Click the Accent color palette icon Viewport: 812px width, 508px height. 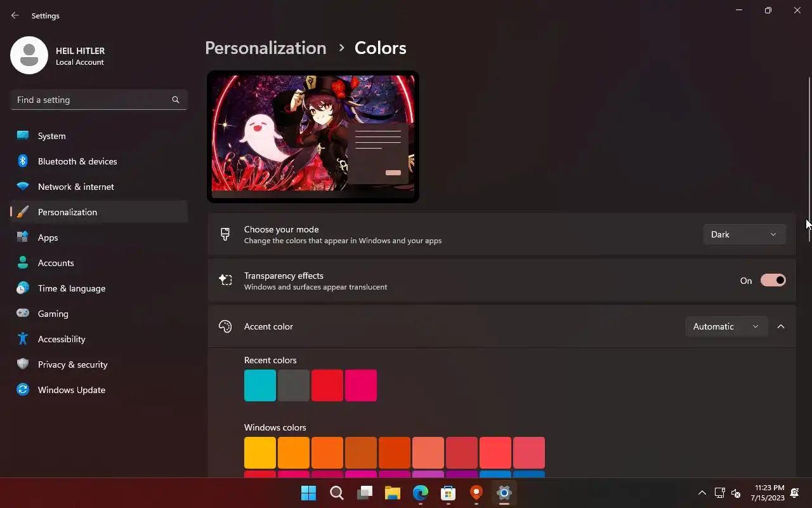[225, 326]
